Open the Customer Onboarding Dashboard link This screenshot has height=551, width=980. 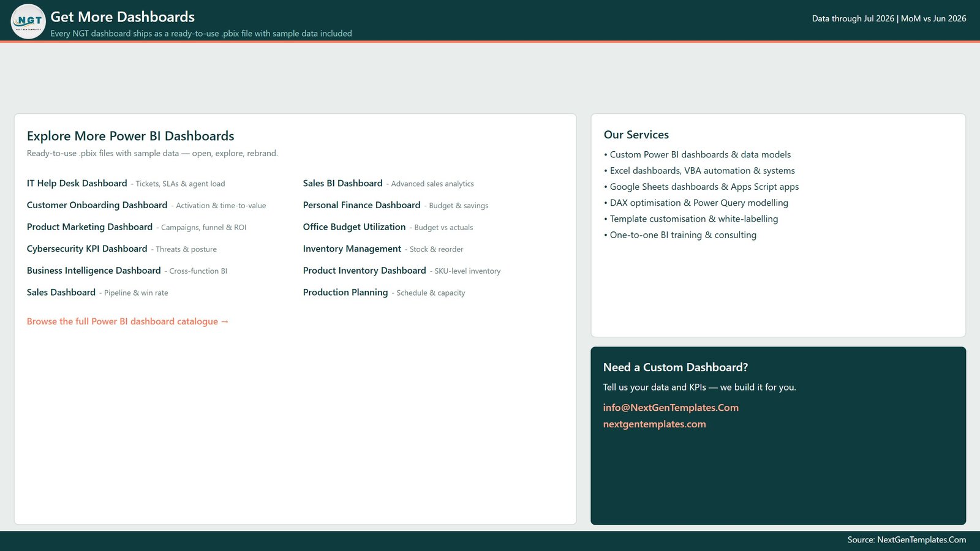point(97,205)
